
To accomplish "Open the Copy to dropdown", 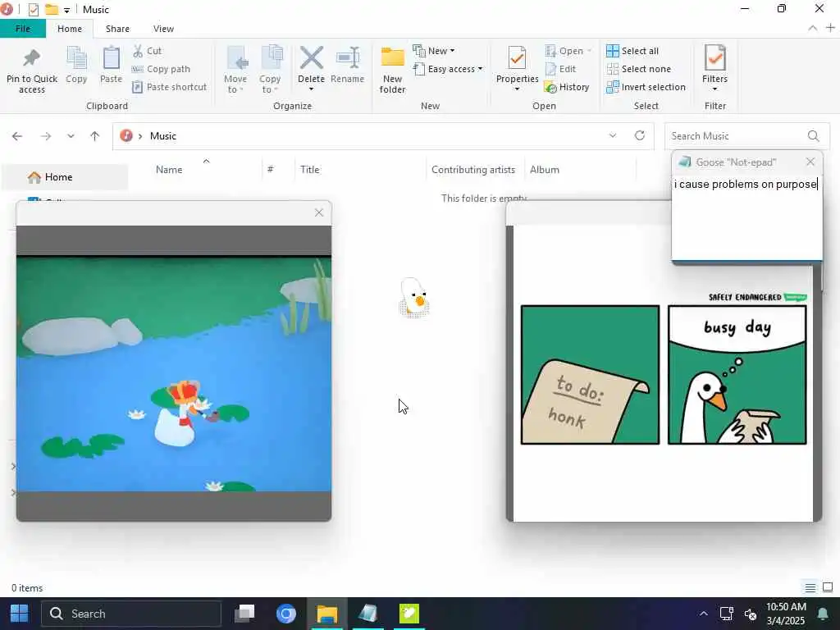I will click(x=270, y=71).
